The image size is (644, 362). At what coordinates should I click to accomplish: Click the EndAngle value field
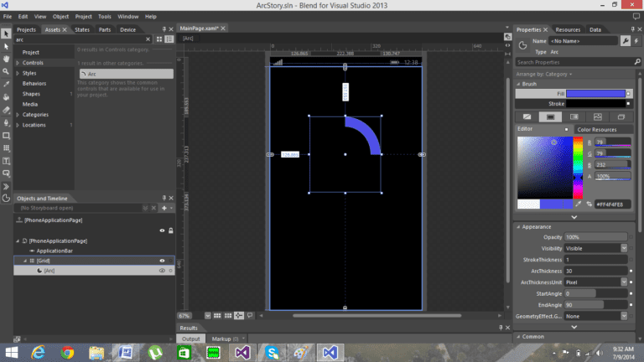[595, 304]
